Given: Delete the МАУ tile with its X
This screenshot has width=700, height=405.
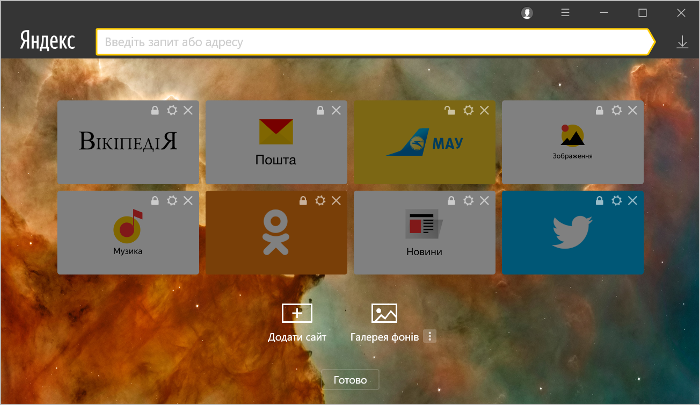Looking at the screenshot, I should point(484,110).
